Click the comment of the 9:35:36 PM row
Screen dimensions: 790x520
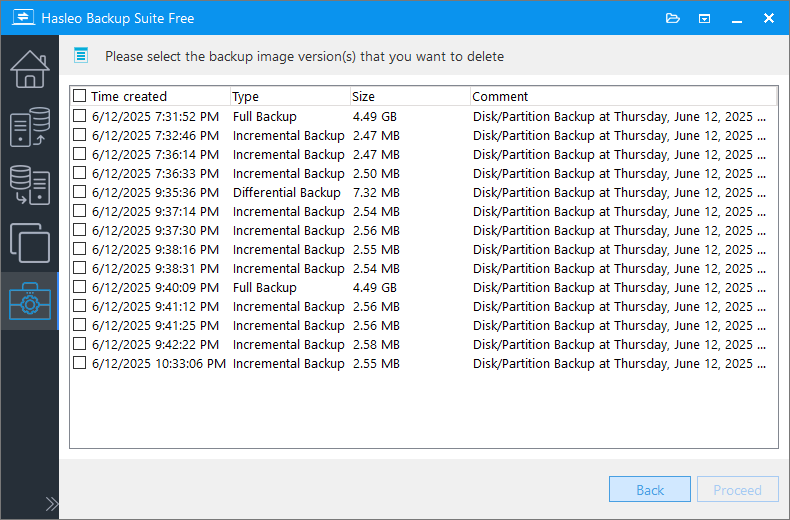[x=619, y=192]
